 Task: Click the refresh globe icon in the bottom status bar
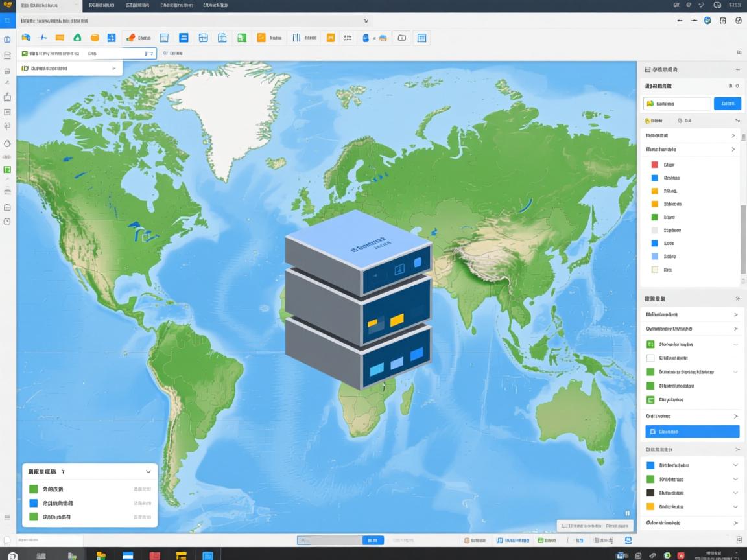(628, 539)
